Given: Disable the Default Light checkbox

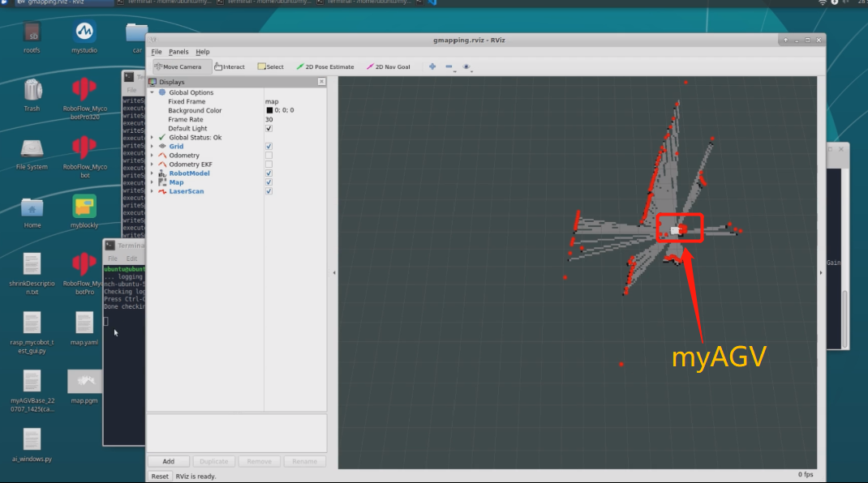Looking at the screenshot, I should click(x=269, y=127).
